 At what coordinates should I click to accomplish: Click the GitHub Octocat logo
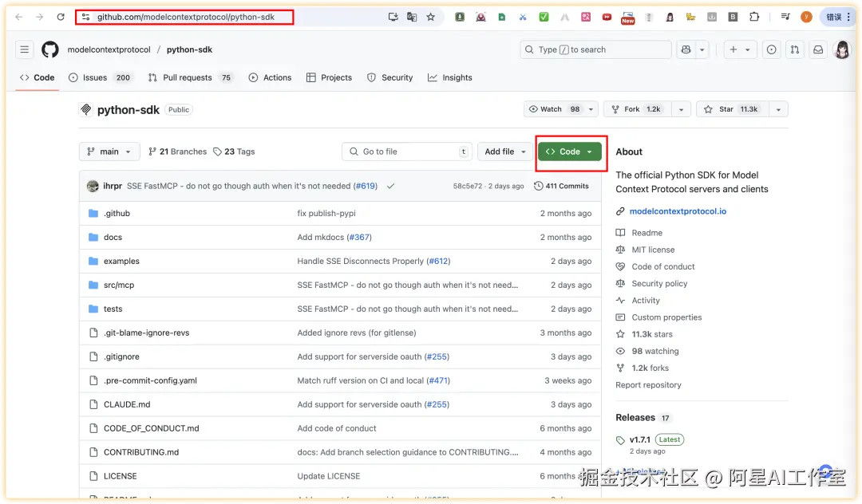pos(50,49)
